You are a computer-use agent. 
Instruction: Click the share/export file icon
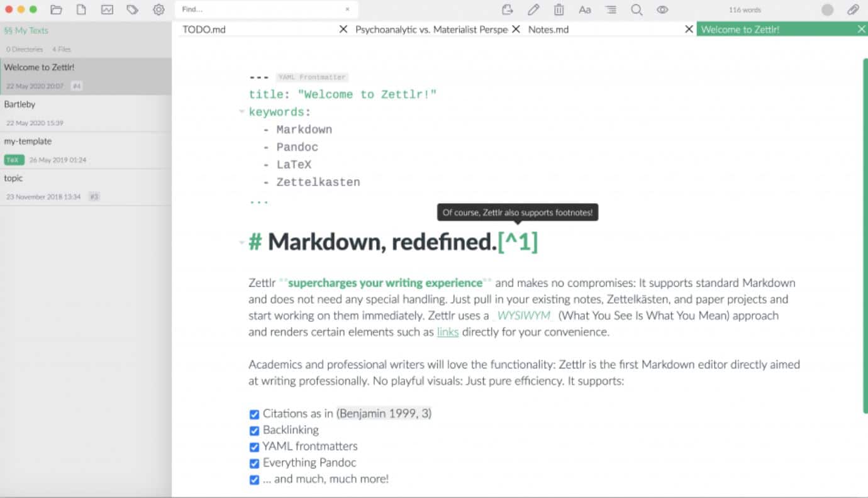[x=508, y=9]
